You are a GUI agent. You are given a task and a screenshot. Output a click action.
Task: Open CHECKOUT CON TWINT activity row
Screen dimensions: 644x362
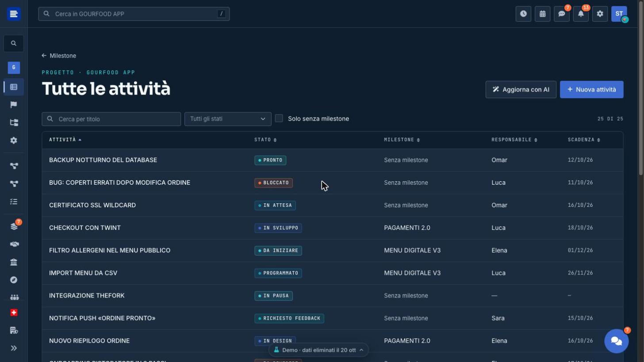point(332,228)
